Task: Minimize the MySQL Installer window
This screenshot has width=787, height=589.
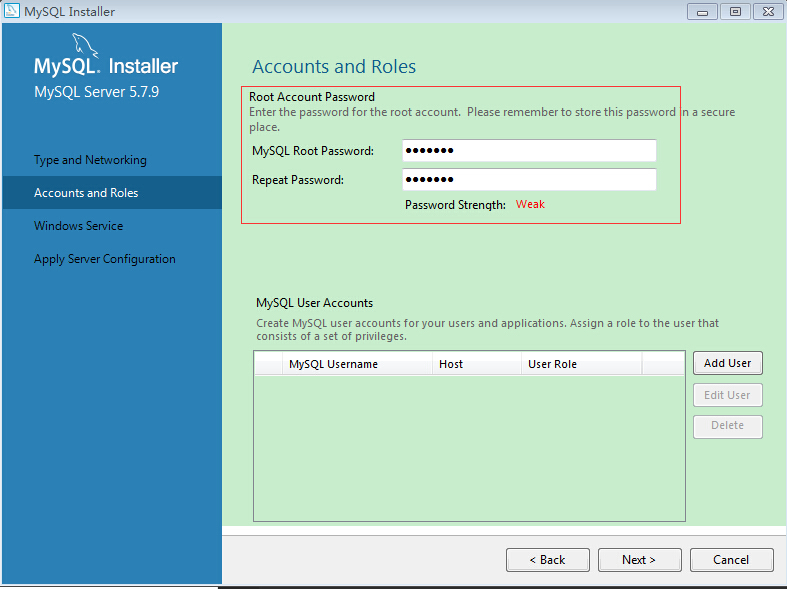Action: click(x=705, y=12)
